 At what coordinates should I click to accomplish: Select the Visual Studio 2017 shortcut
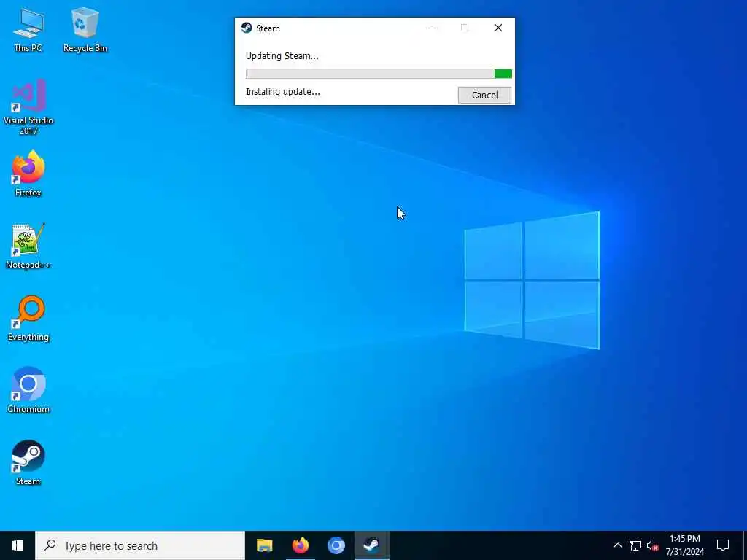pyautogui.click(x=28, y=108)
